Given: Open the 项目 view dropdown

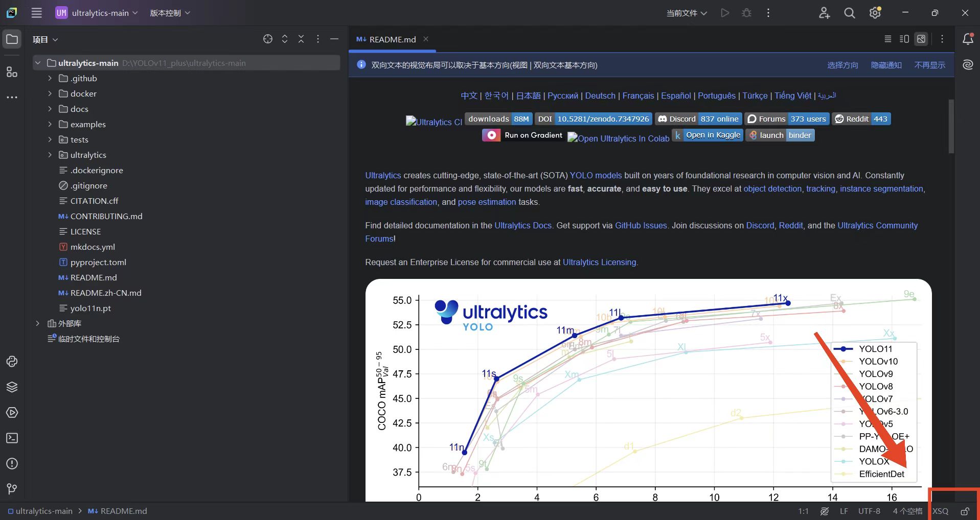Looking at the screenshot, I should tap(45, 39).
